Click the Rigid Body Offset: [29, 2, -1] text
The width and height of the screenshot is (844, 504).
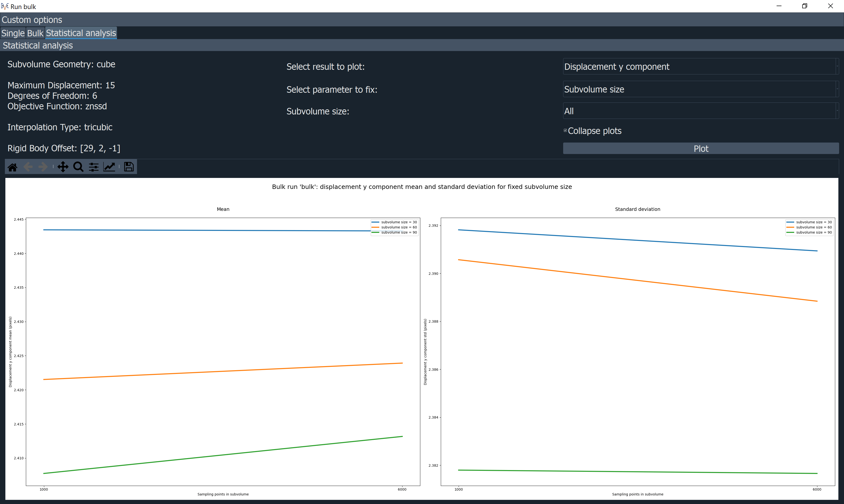64,148
